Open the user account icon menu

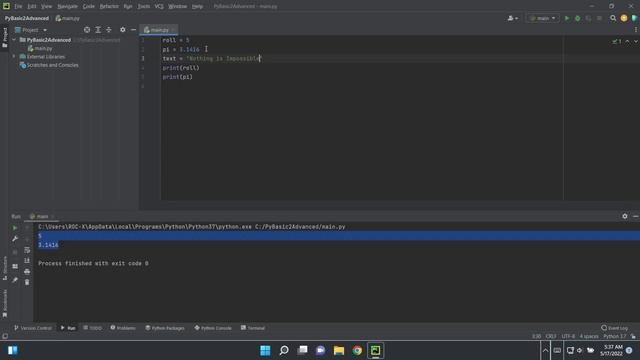pos(513,18)
